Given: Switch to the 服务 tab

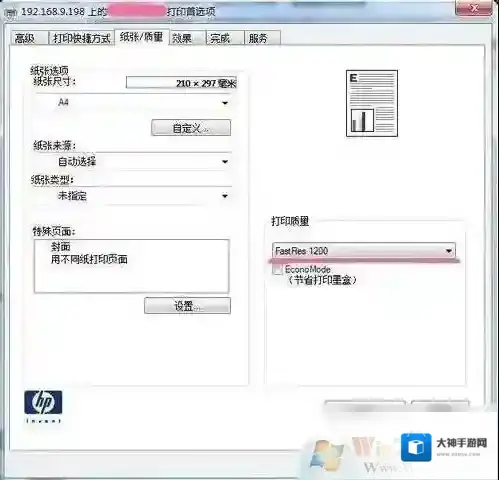Looking at the screenshot, I should [263, 38].
